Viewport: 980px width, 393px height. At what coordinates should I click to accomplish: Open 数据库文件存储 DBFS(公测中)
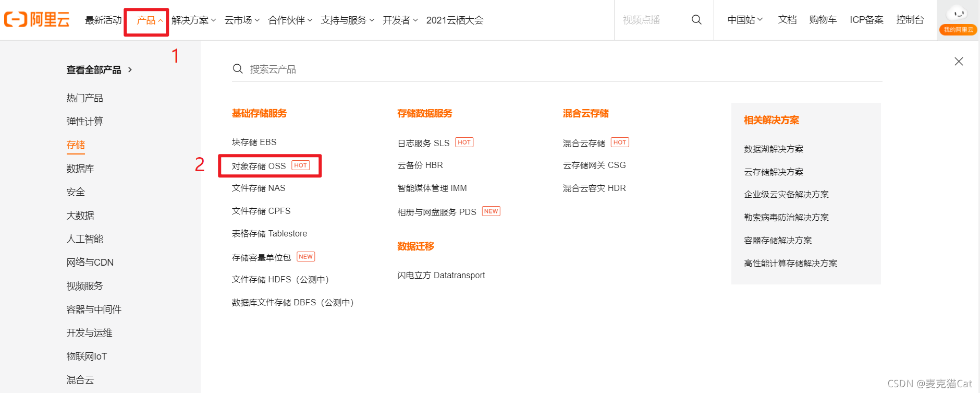coord(293,303)
